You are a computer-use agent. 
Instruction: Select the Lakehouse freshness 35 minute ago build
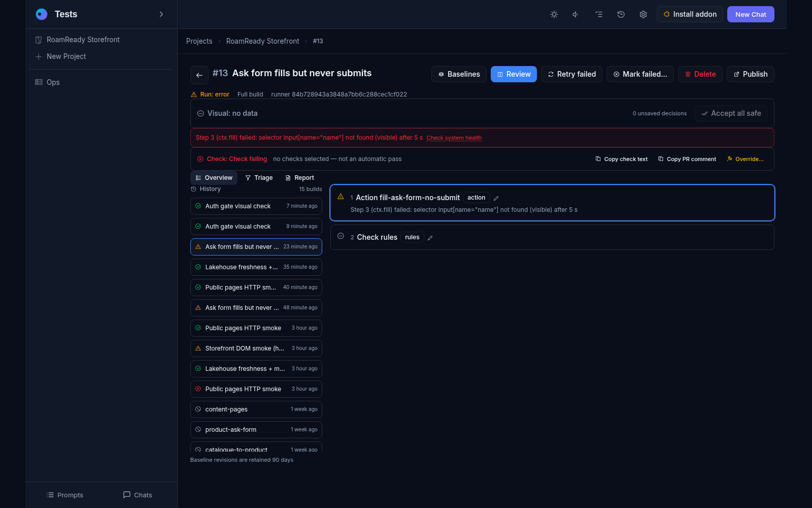256,267
